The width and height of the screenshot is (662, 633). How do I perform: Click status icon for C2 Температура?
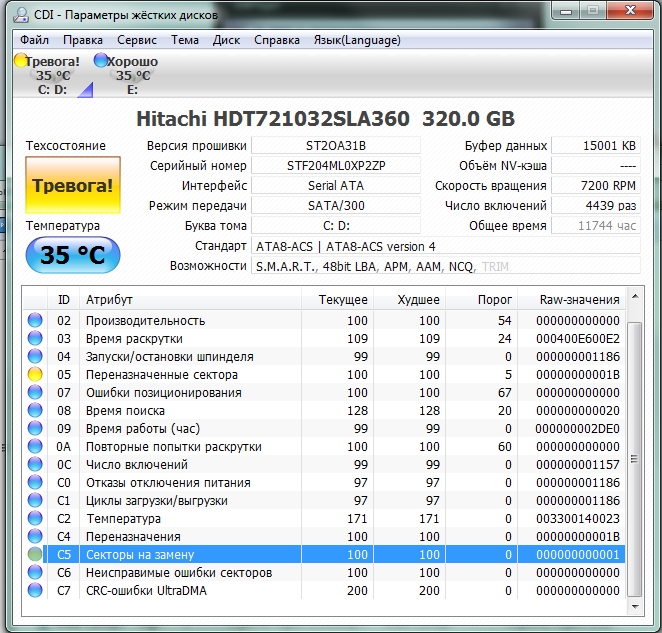[35, 519]
